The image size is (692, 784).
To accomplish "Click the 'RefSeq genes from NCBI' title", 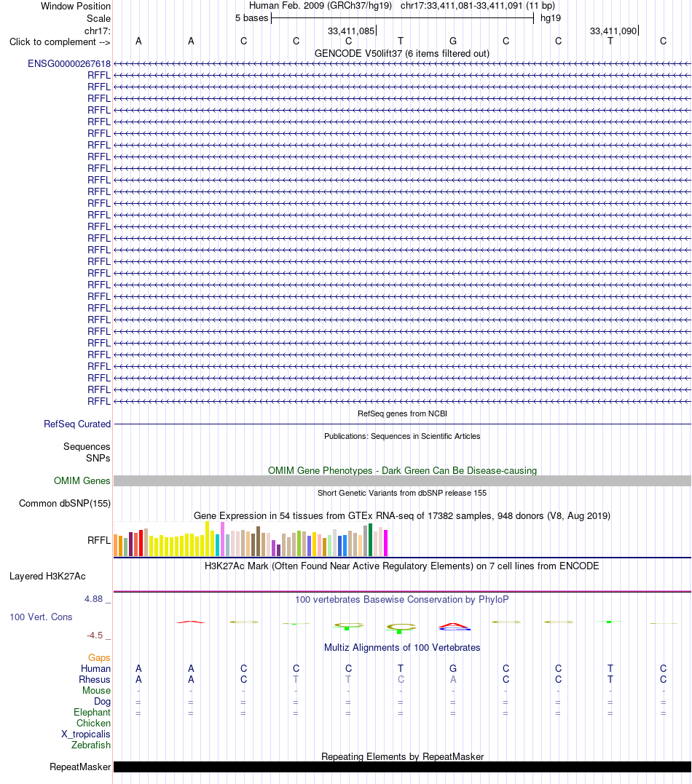I will click(x=402, y=413).
